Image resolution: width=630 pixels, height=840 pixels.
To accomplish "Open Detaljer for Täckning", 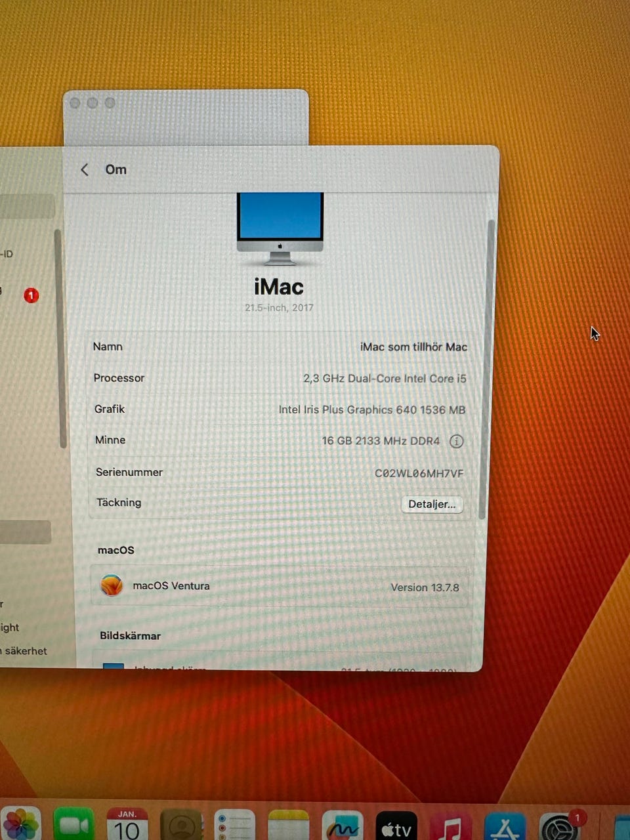I will pyautogui.click(x=432, y=504).
